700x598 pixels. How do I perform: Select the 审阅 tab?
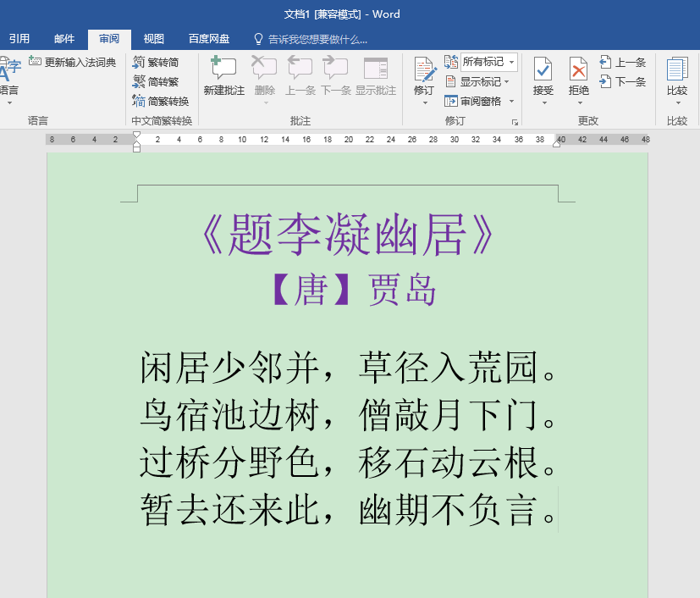(109, 39)
